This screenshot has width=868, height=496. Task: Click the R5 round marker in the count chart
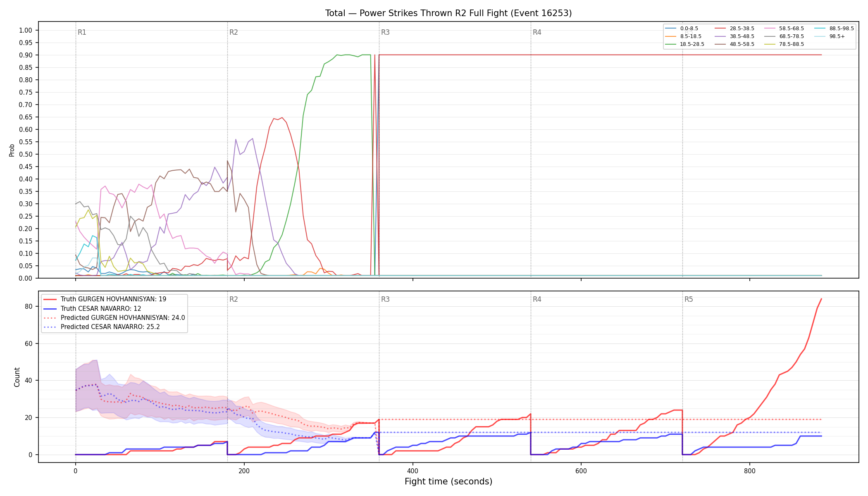coord(689,299)
